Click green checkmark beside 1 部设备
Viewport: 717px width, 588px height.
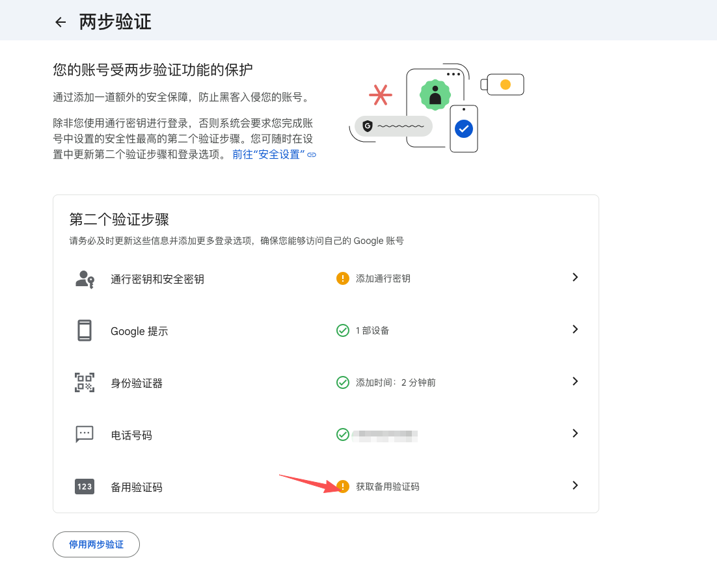[342, 330]
